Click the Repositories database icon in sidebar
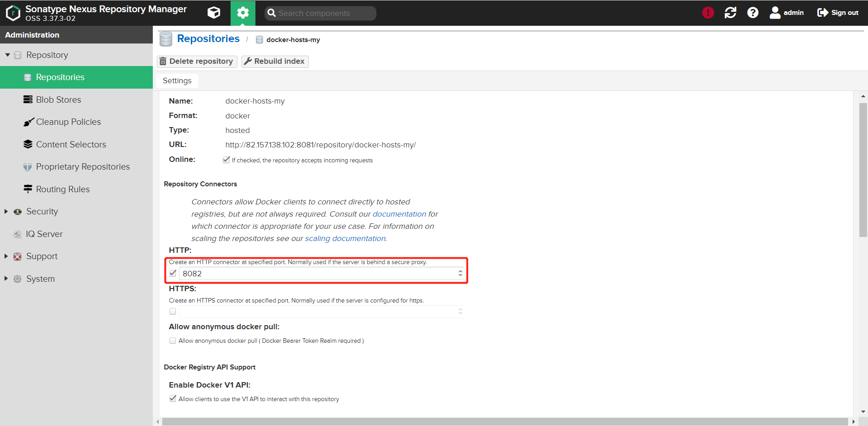 point(28,77)
